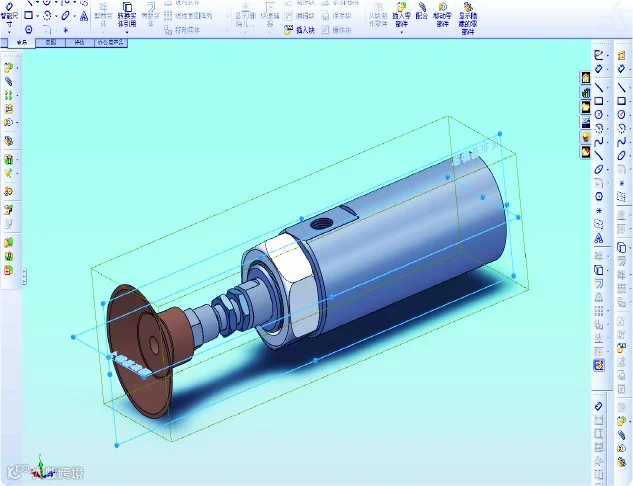Switch to the Office Products tab (办公室产品)
Viewport: 633px width, 486px height.
(x=111, y=42)
